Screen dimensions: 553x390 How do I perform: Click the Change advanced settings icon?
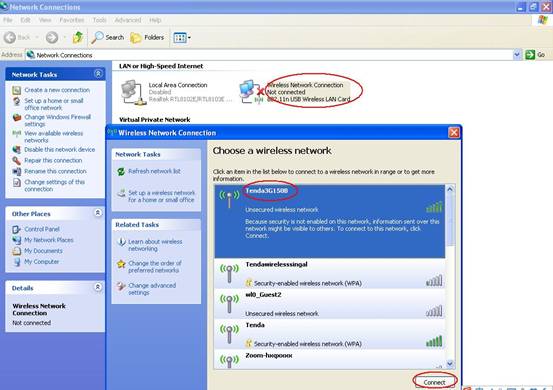pos(121,286)
